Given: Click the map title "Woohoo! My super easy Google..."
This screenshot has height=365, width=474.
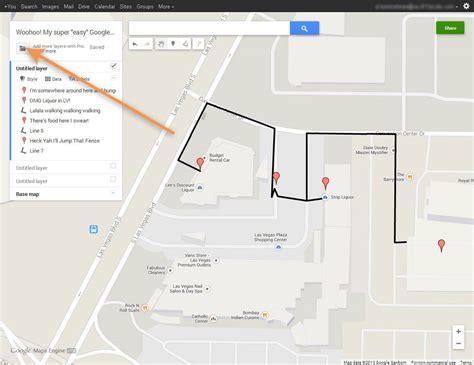Looking at the screenshot, I should pyautogui.click(x=65, y=32).
